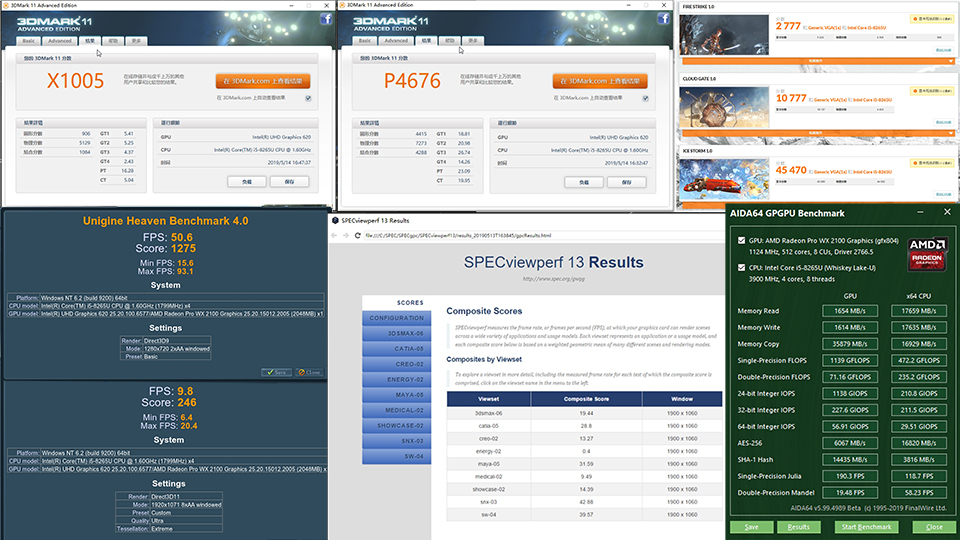The height and width of the screenshot is (540, 960).
Task: Click 保存 save button in X1005 window
Action: tap(290, 182)
